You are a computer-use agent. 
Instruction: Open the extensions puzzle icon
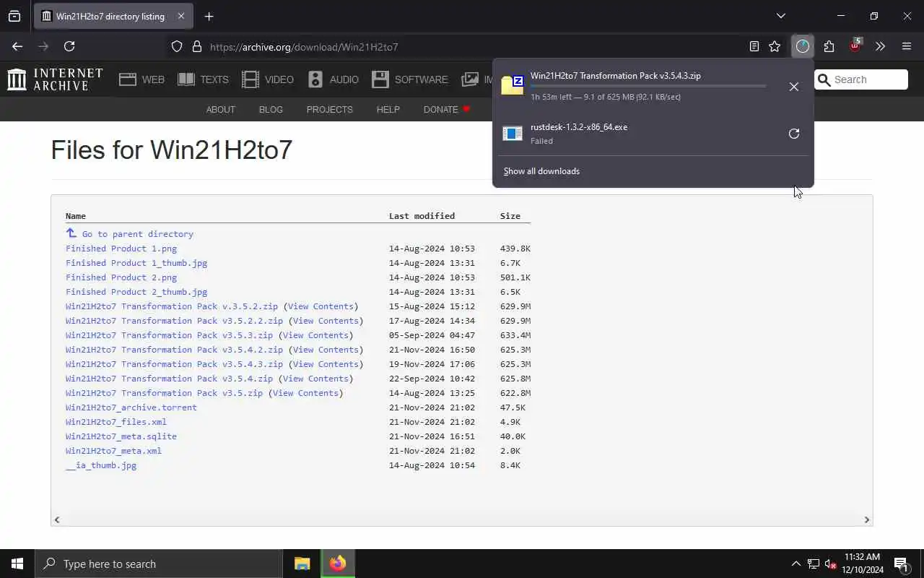(x=829, y=46)
